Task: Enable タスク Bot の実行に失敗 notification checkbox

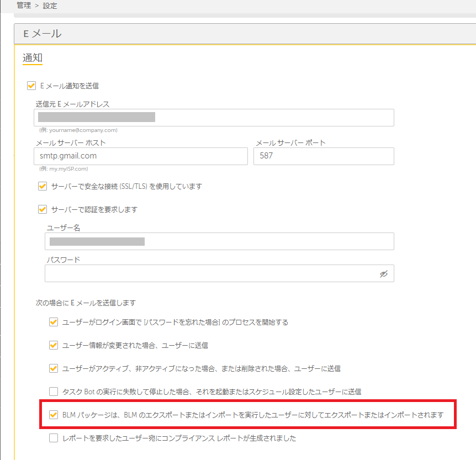Action: pos(54,392)
